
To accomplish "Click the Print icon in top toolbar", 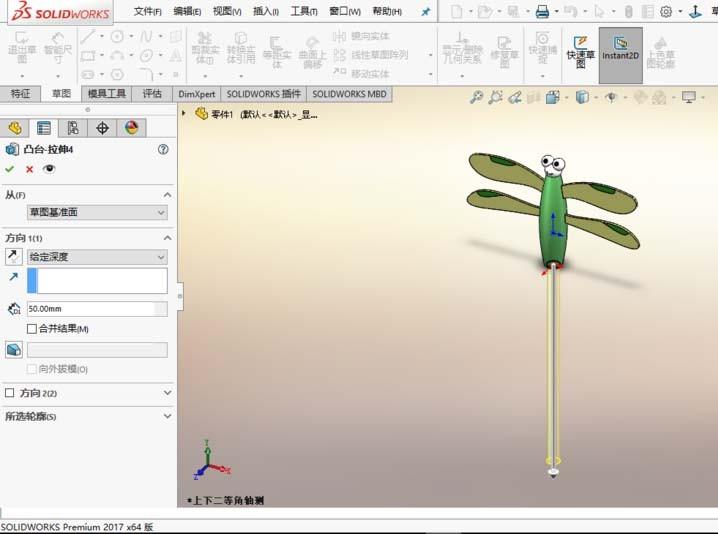I will pos(543,11).
